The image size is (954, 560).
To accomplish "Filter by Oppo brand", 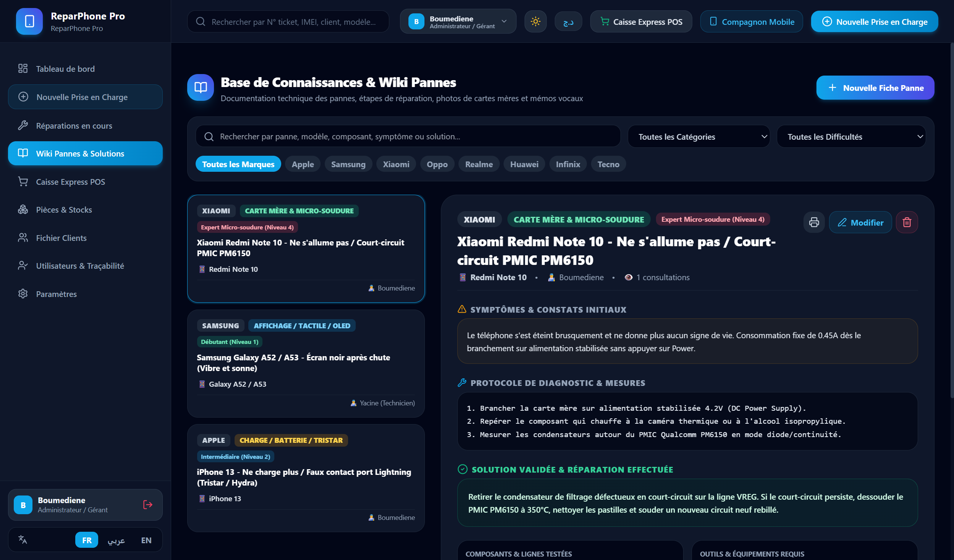I will click(437, 164).
